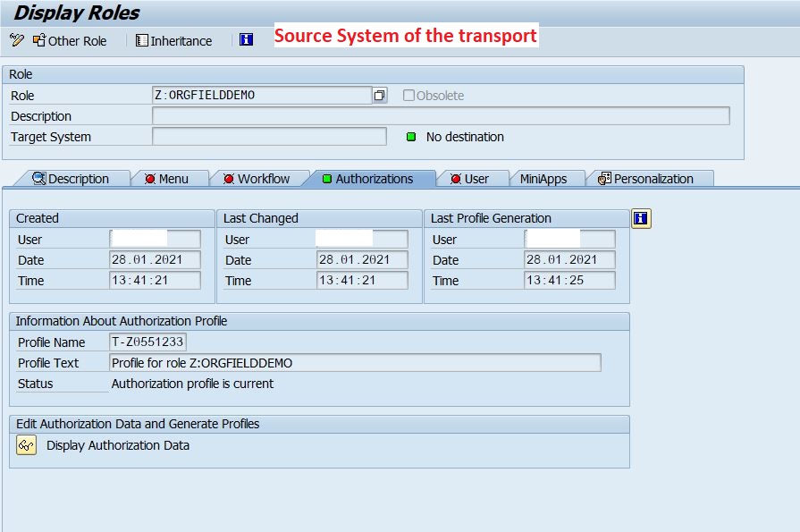This screenshot has height=532, width=800.
Task: Click the info button beside Last Profile Generation
Action: (x=641, y=218)
